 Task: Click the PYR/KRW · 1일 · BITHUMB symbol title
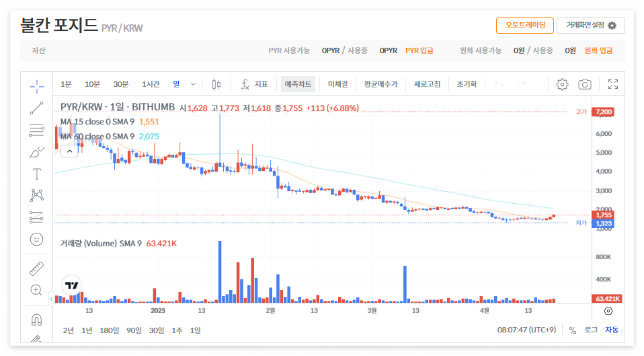coord(118,107)
